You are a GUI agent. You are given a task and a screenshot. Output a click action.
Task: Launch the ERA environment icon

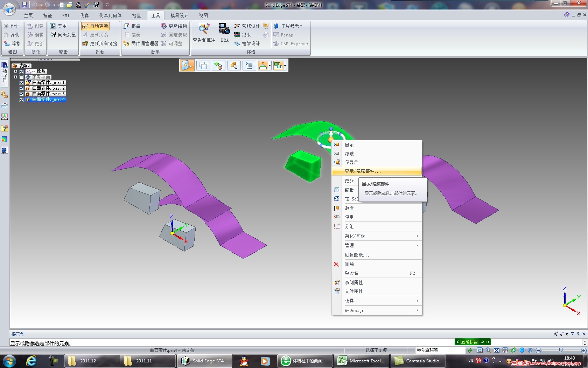click(225, 33)
